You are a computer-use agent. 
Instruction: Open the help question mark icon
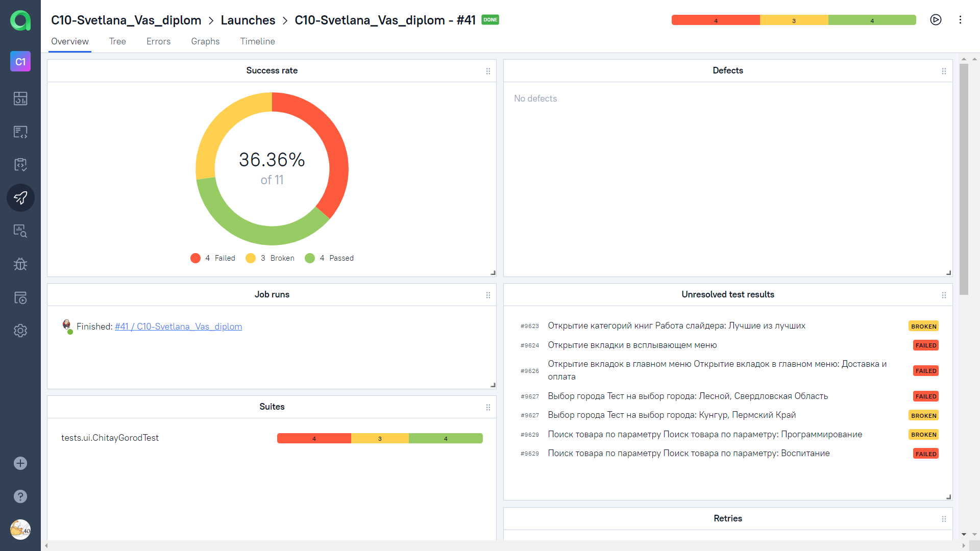(20, 496)
